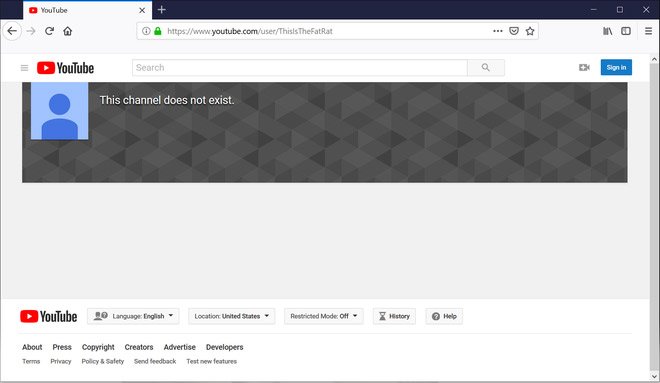Maximize the browser window

620,10
